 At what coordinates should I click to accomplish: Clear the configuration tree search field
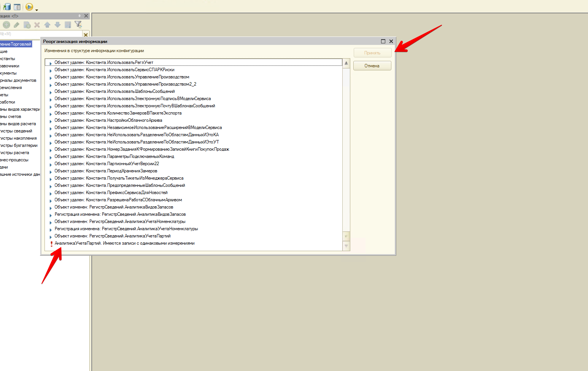86,35
